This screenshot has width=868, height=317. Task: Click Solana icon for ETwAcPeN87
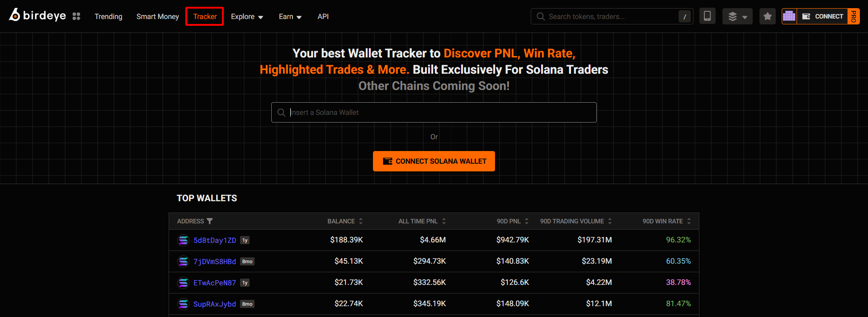tap(183, 283)
